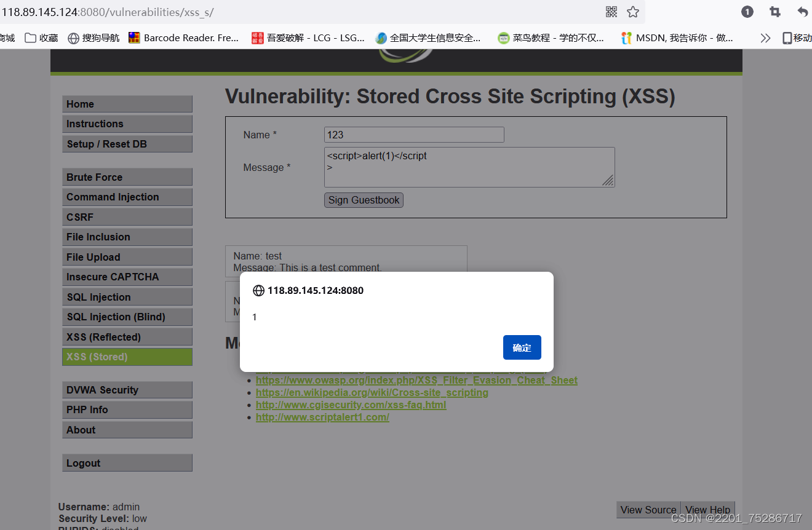Click the globe icon in alert dialog

(258, 290)
